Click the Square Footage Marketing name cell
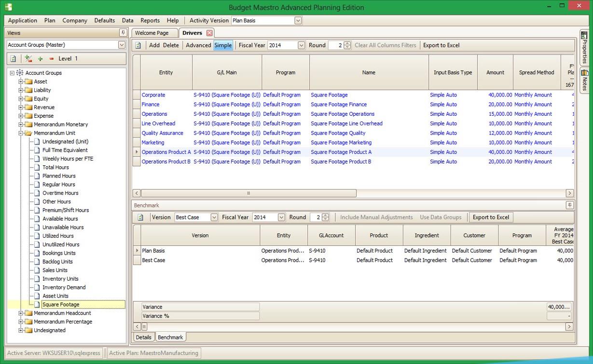593x364 pixels. [x=369, y=143]
